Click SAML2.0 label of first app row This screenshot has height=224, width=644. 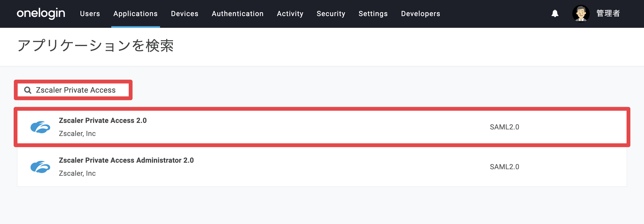pyautogui.click(x=504, y=127)
